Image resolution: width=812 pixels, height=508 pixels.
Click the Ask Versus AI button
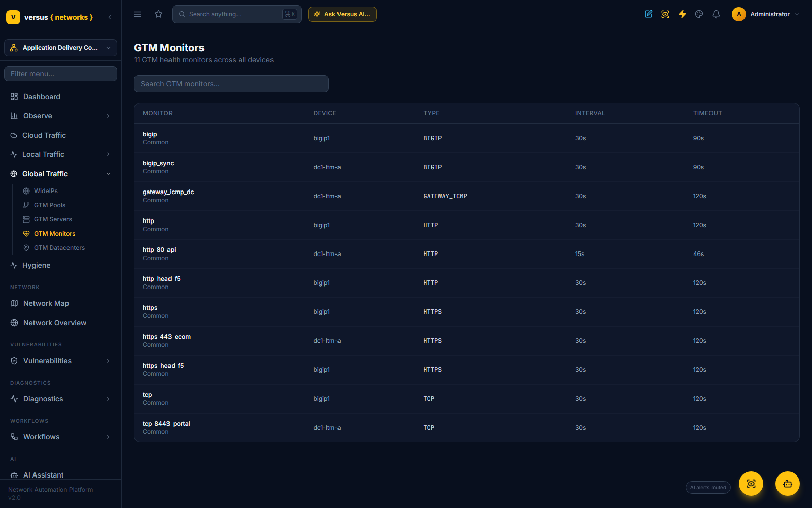[x=342, y=14]
